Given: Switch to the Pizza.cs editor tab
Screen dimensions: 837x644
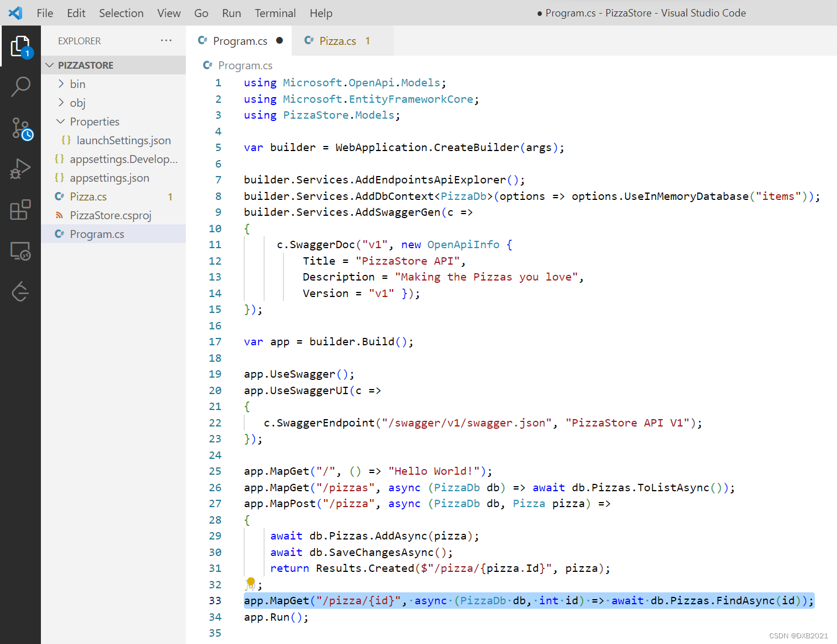Looking at the screenshot, I should (343, 41).
